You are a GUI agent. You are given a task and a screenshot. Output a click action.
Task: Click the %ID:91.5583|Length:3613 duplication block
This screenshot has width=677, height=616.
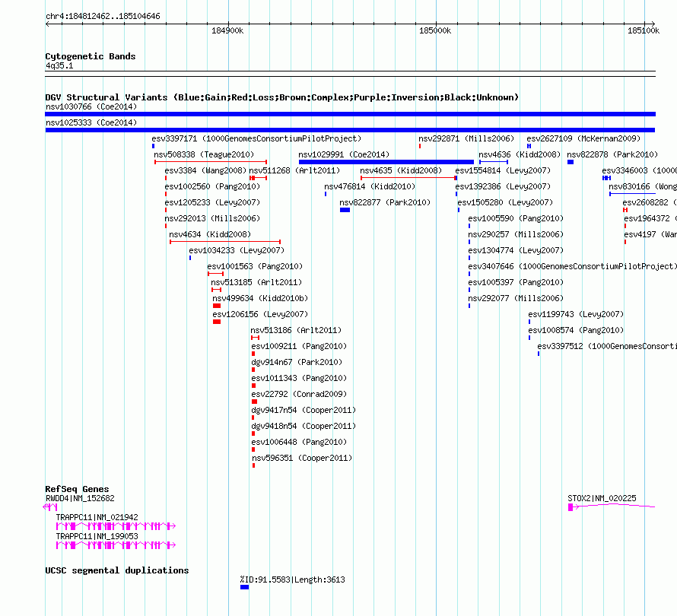tap(244, 587)
